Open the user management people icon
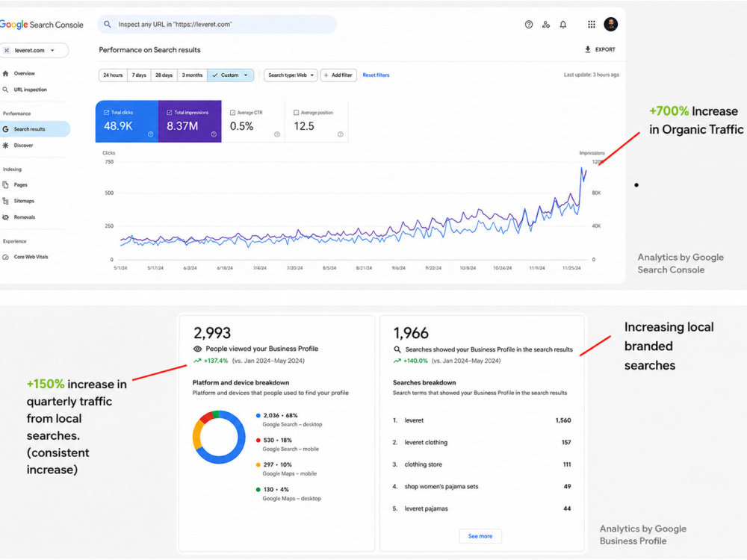 coord(546,25)
